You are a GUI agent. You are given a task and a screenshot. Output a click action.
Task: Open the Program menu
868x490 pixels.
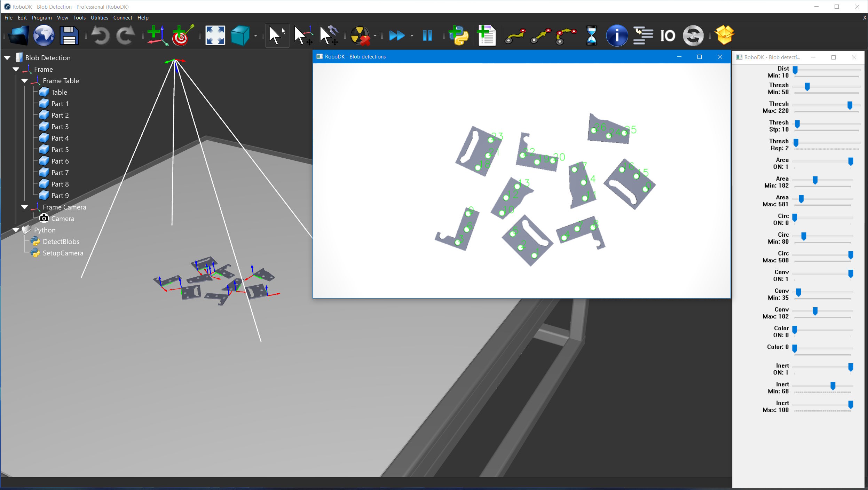coord(41,18)
